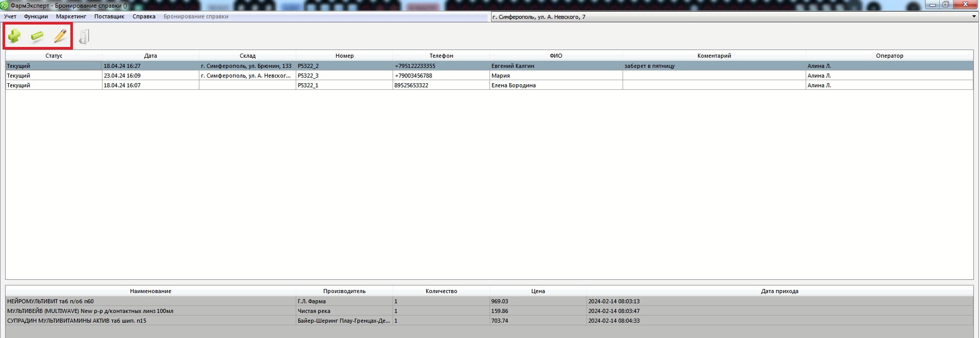Click the Телефон column header

click(441, 56)
